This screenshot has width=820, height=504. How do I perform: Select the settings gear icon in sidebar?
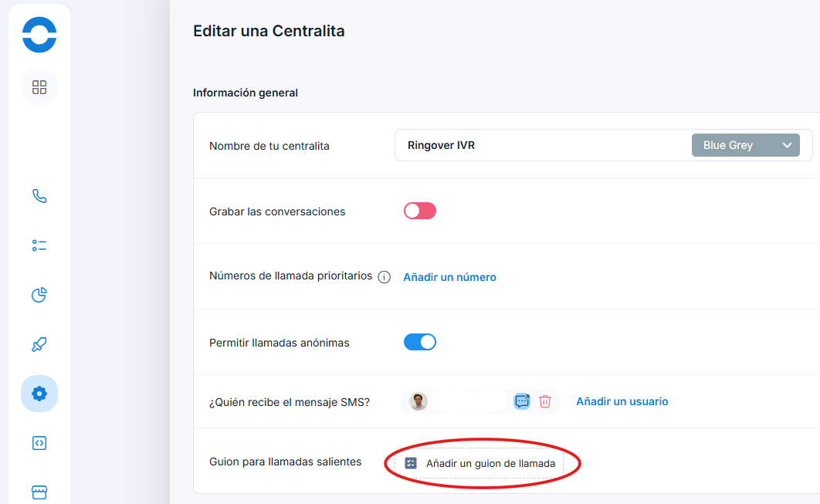click(39, 393)
